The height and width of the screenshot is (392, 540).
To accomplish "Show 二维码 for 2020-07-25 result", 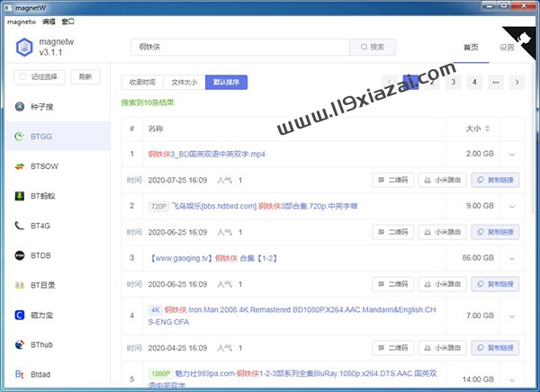I will click(393, 180).
